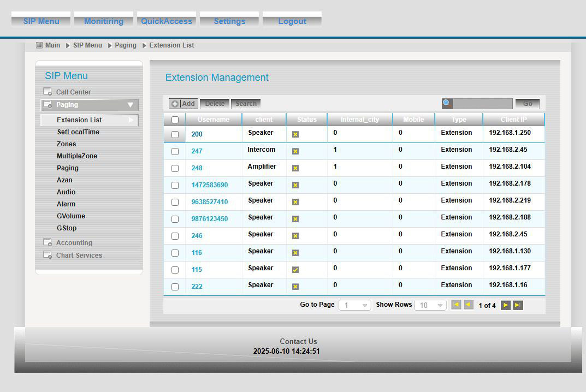Open extension 1472583690 username link
Viewport: 586px width, 392px height.
coord(210,185)
